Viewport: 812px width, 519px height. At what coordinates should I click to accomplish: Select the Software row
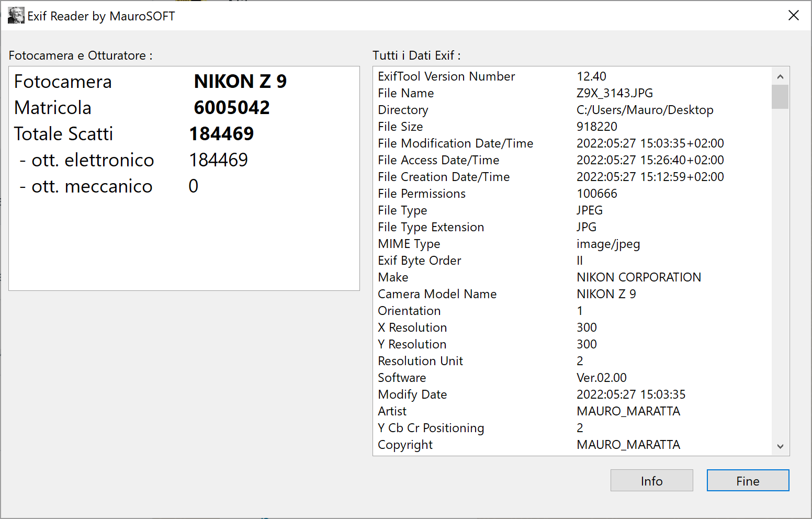[572, 378]
